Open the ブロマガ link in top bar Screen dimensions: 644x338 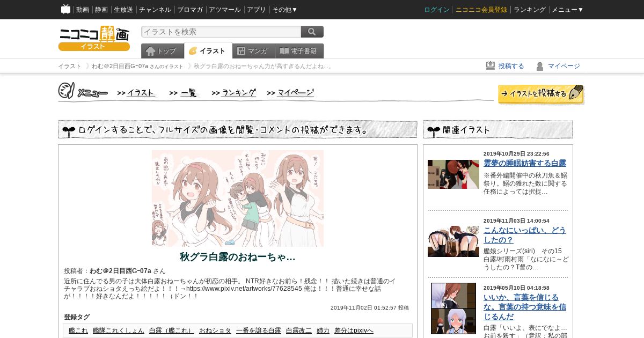(x=190, y=10)
